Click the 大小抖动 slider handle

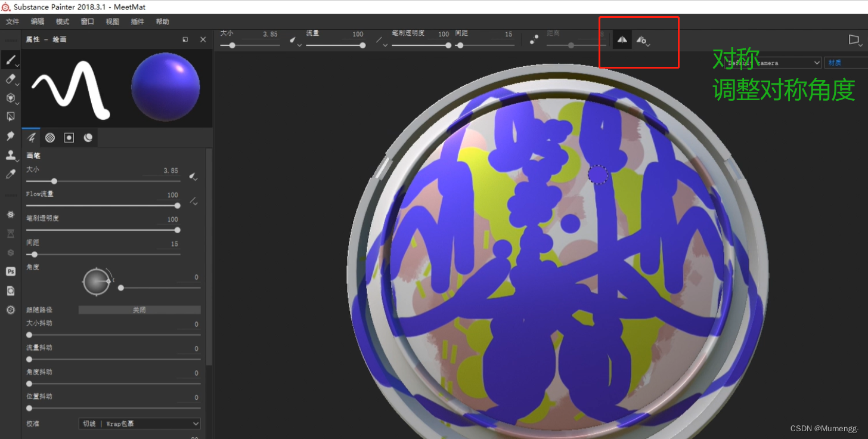tap(29, 335)
